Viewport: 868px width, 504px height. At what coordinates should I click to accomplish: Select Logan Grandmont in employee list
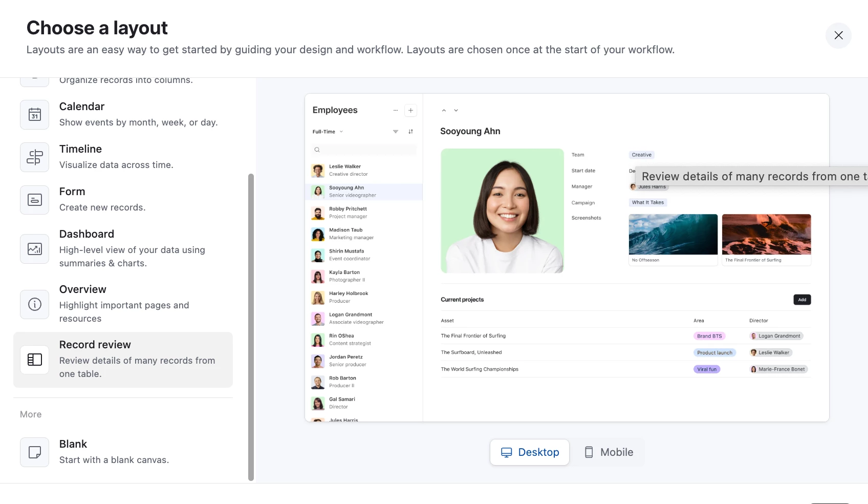[x=364, y=319]
